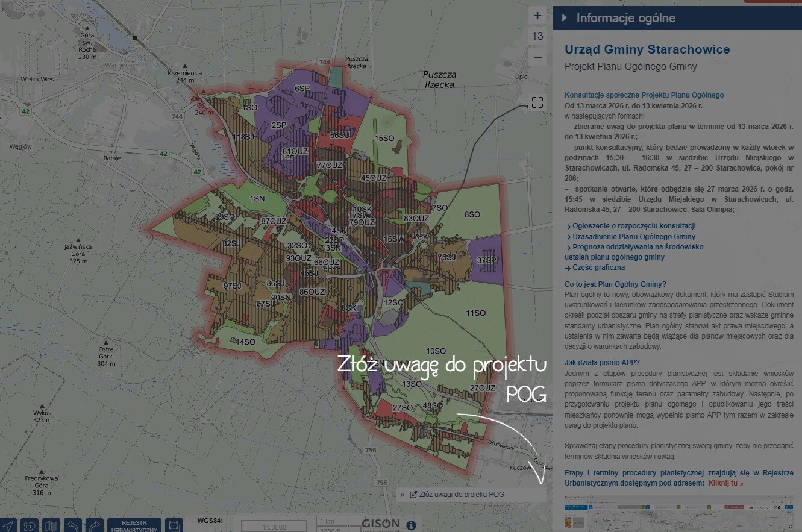Image resolution: width=802 pixels, height=532 pixels.
Task: Click the undo map view arrow
Action: pyautogui.click(x=73, y=525)
